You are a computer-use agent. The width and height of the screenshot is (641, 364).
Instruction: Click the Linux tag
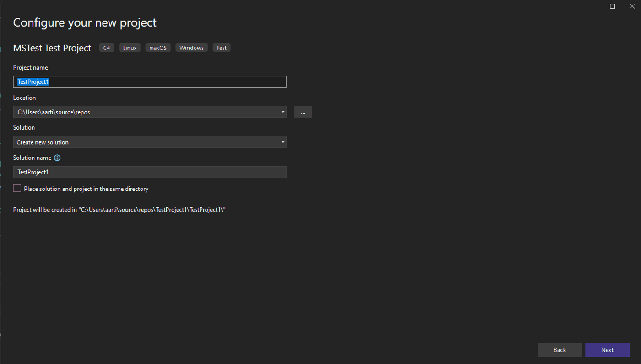coord(130,48)
